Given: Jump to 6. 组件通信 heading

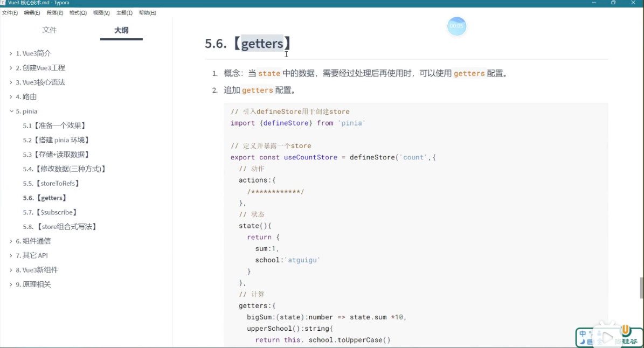Looking at the screenshot, I should pyautogui.click(x=33, y=241).
